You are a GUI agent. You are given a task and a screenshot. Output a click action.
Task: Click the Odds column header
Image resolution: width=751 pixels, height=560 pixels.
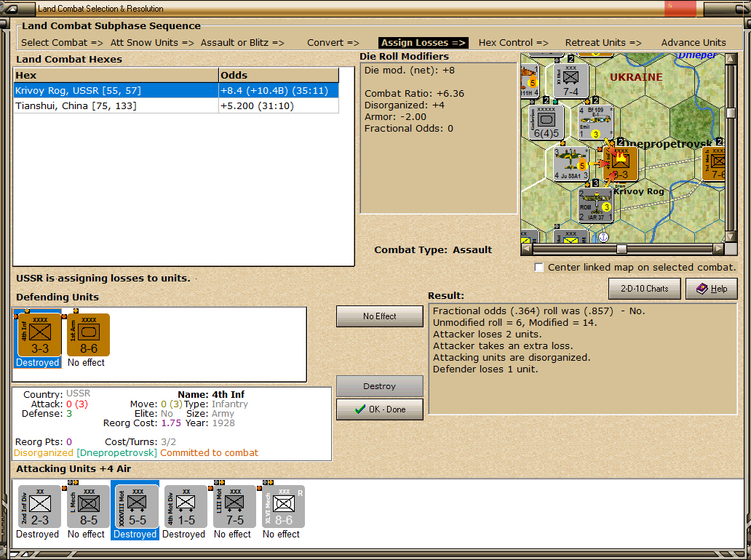279,75
